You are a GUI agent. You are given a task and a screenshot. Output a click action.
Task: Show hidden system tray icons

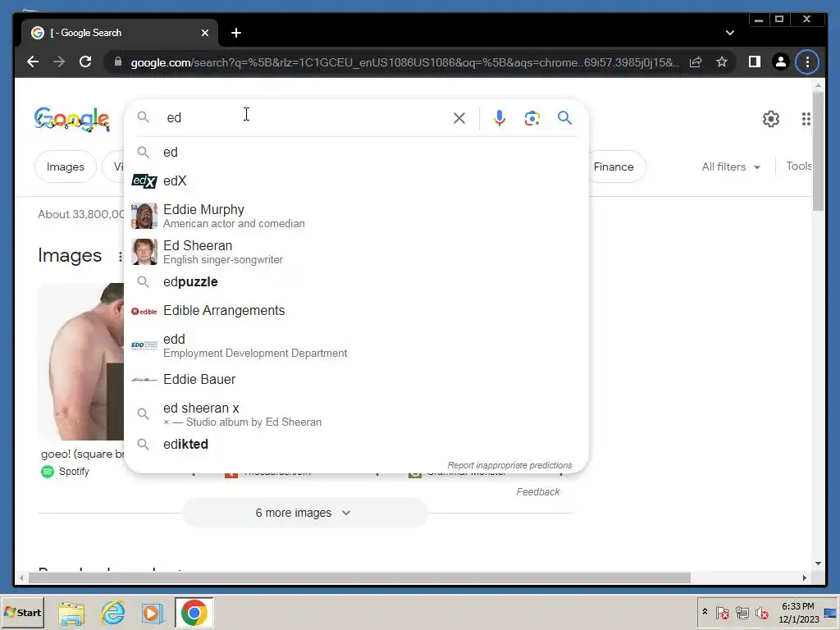(x=705, y=612)
